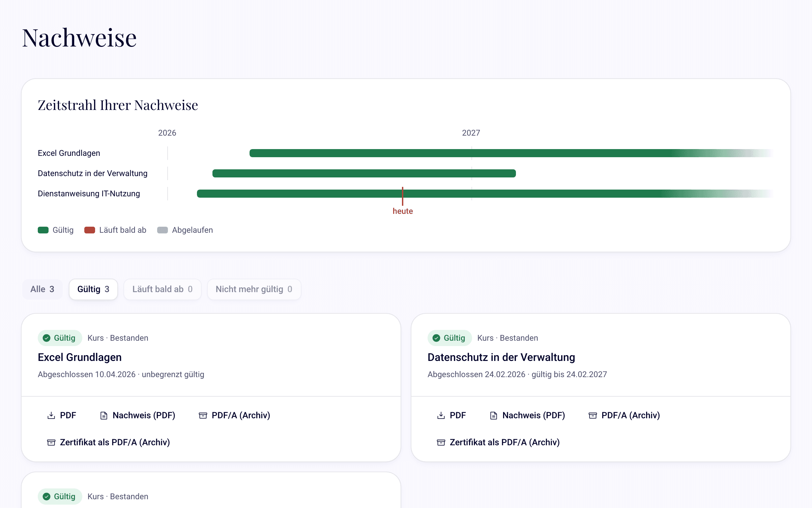This screenshot has width=812, height=508.
Task: Click archive icon of Excel Grundlagen PDF/A (Archiv)
Action: click(203, 415)
